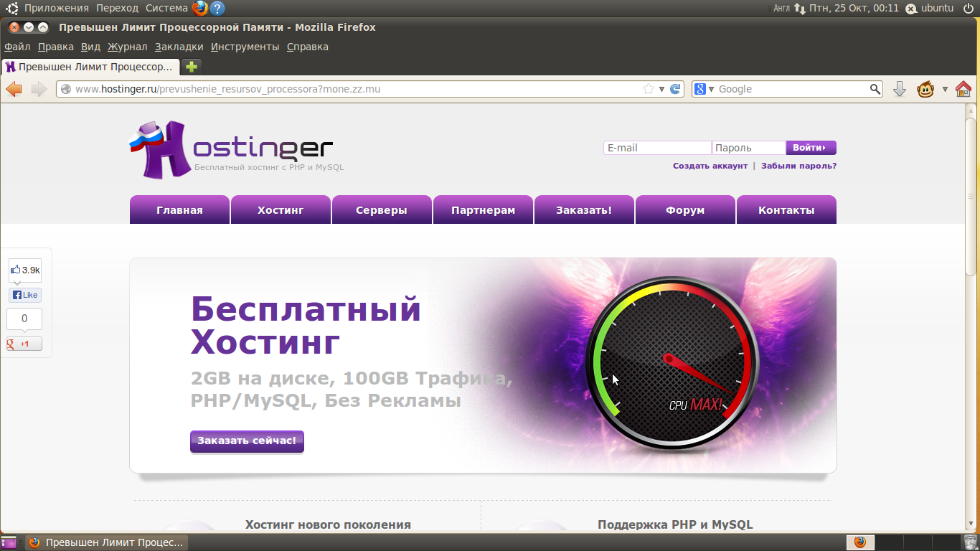Reload the page with the refresh icon
This screenshot has width=980, height=551.
point(675,89)
